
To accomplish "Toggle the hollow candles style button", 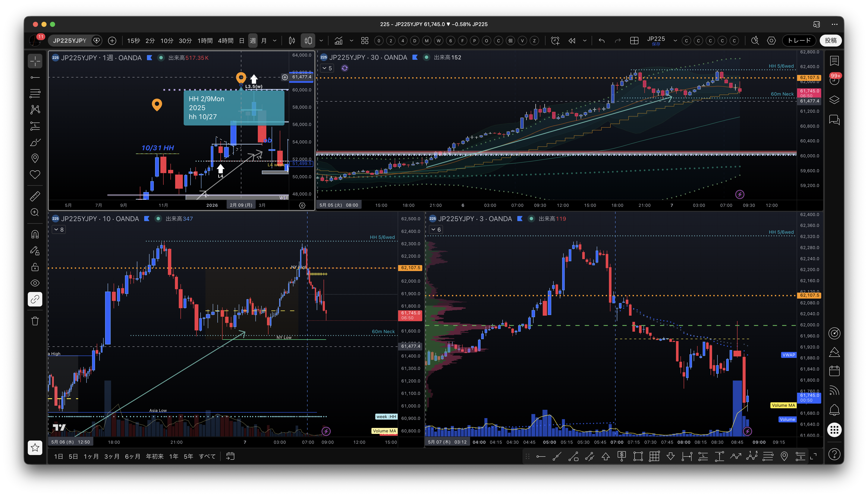I will (308, 41).
